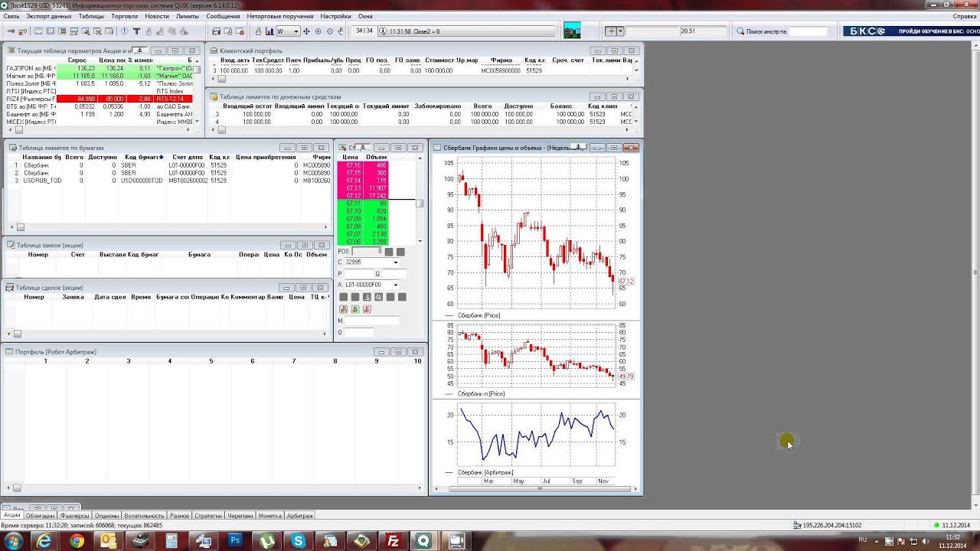Image resolution: width=980 pixels, height=551 pixels.
Task: Switch to the Облигации tab
Action: pos(40,516)
